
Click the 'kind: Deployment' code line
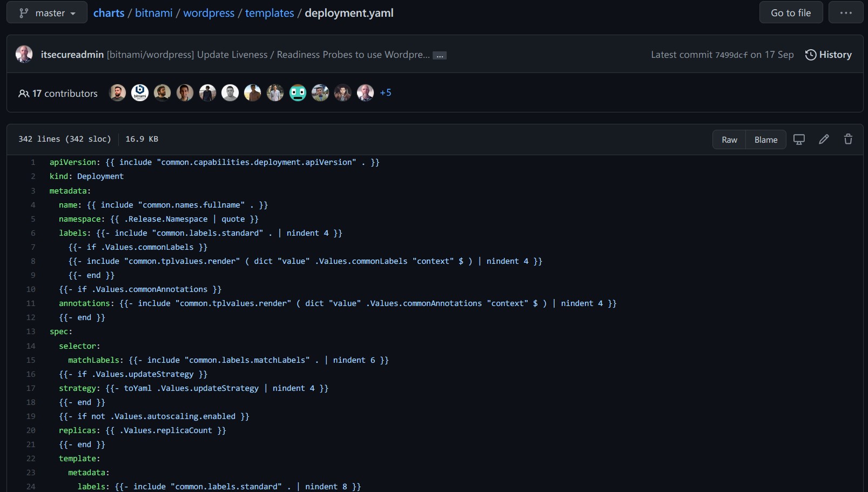[x=86, y=176]
